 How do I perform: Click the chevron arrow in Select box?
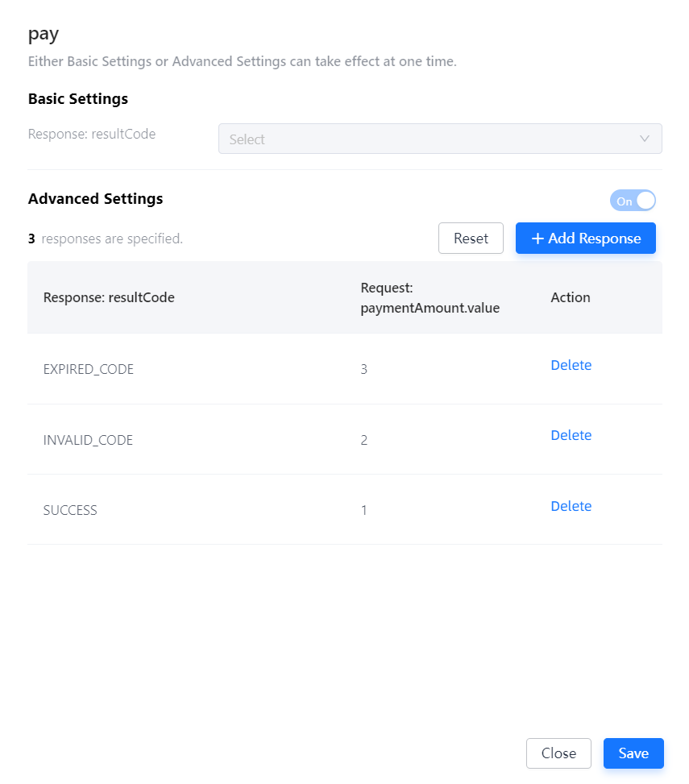pyautogui.click(x=645, y=139)
